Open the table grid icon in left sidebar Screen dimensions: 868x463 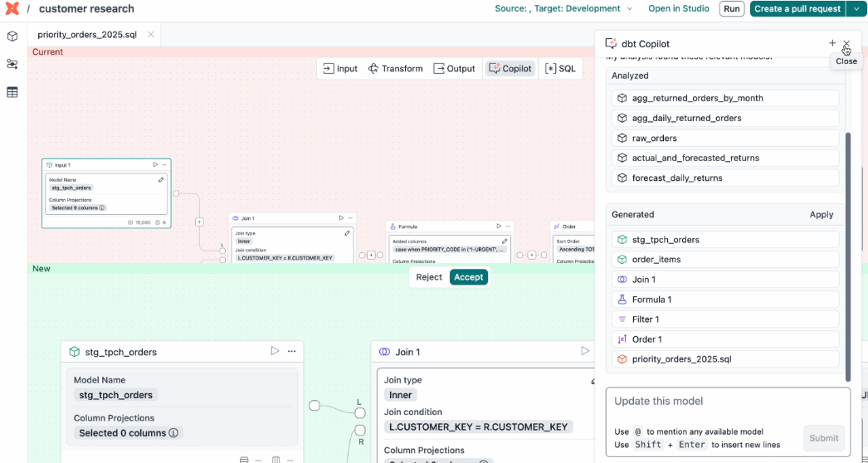[x=12, y=92]
